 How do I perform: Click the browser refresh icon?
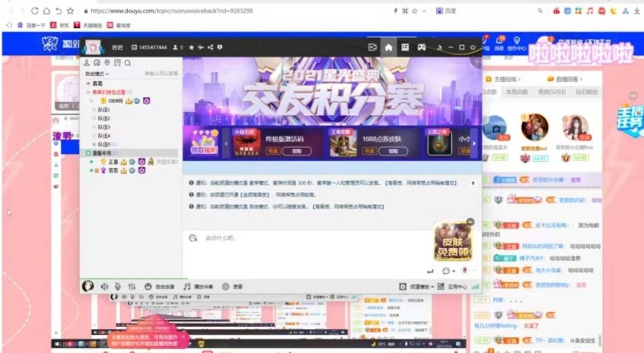click(34, 11)
